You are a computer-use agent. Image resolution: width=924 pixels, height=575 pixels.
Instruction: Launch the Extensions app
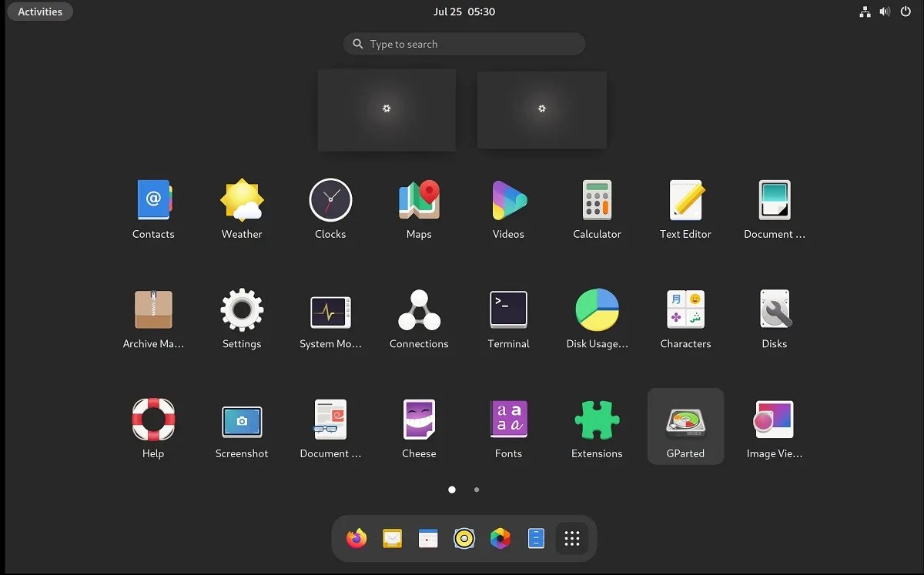597,427
